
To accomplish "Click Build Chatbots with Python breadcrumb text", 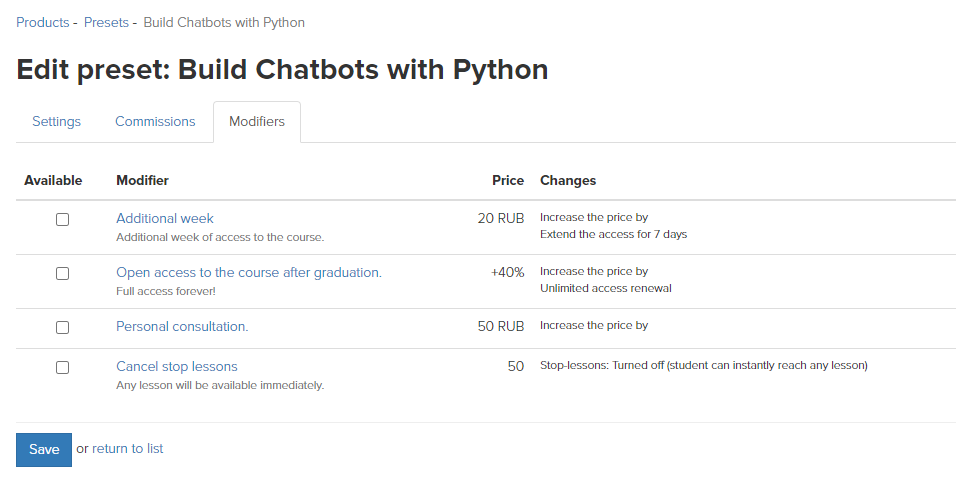I will 224,22.
